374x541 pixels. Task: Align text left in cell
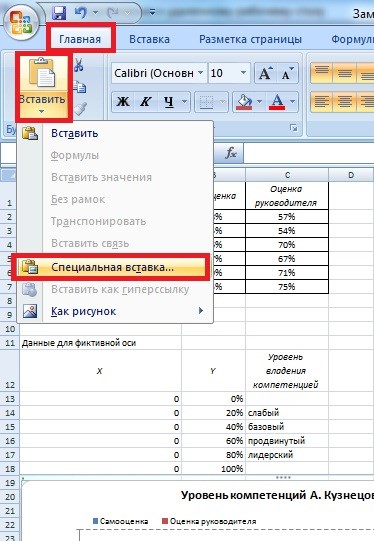pos(322,102)
